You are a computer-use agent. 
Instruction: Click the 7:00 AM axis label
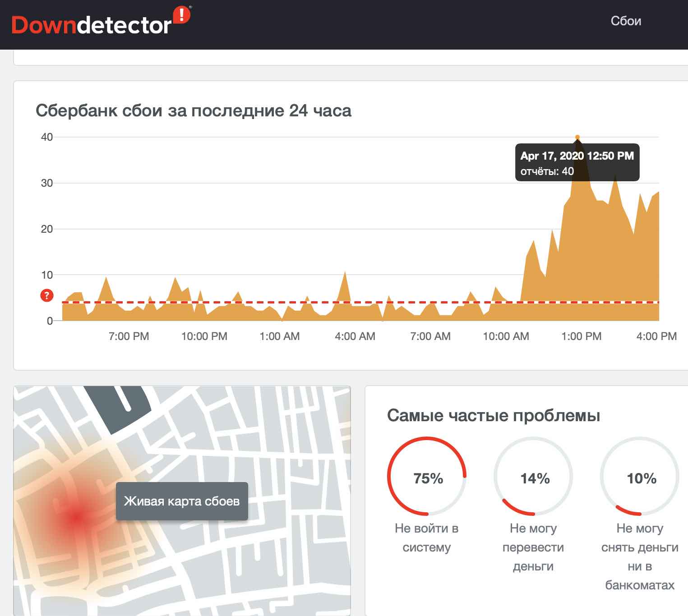[x=430, y=336]
